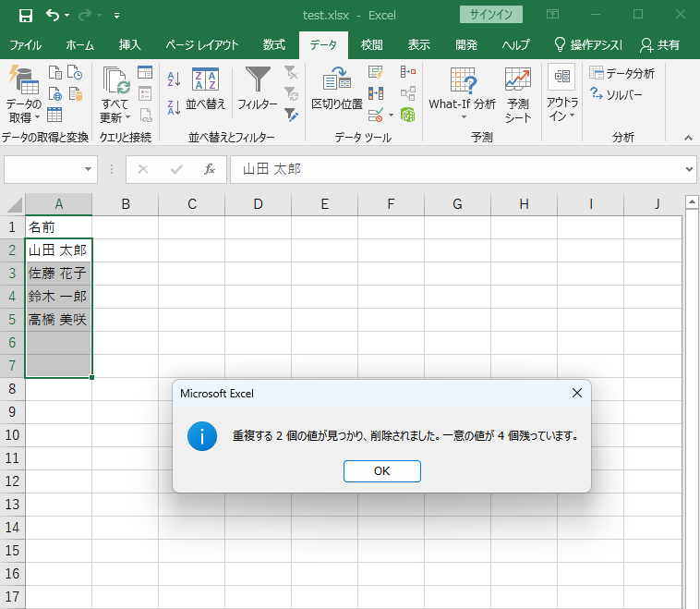Click the サインイン button

(491, 15)
